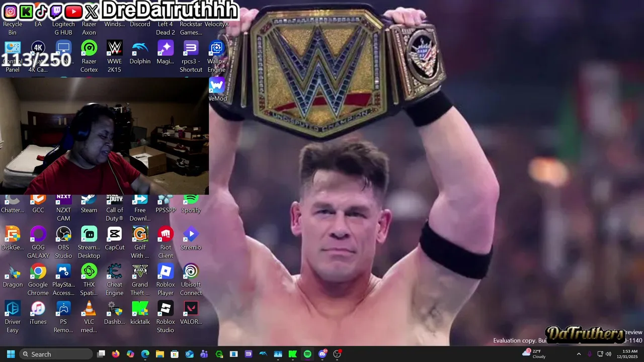Select the Ubisoft Connect desktop icon
This screenshot has height=362, width=644.
point(191,271)
